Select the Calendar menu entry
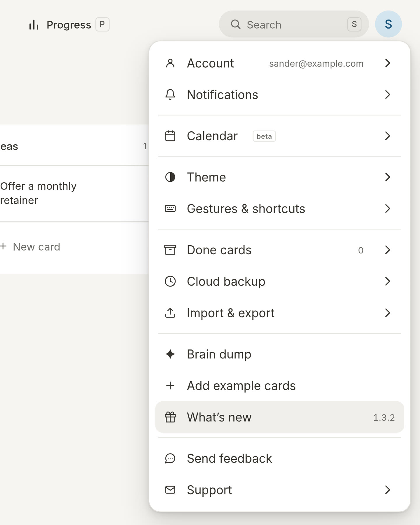 tap(279, 136)
